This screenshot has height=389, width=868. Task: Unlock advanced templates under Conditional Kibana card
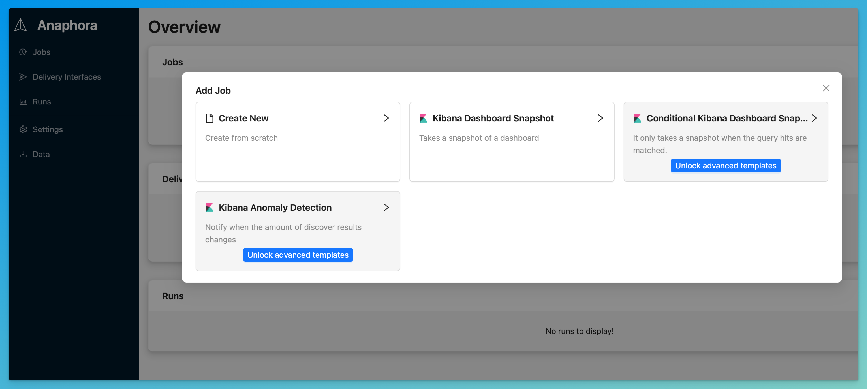click(726, 166)
